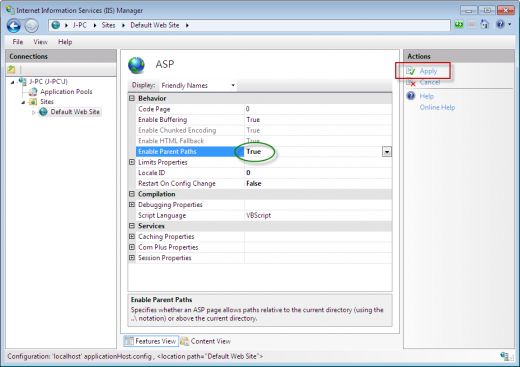Open the View menu
Viewport: 520px width, 367px height.
click(40, 42)
